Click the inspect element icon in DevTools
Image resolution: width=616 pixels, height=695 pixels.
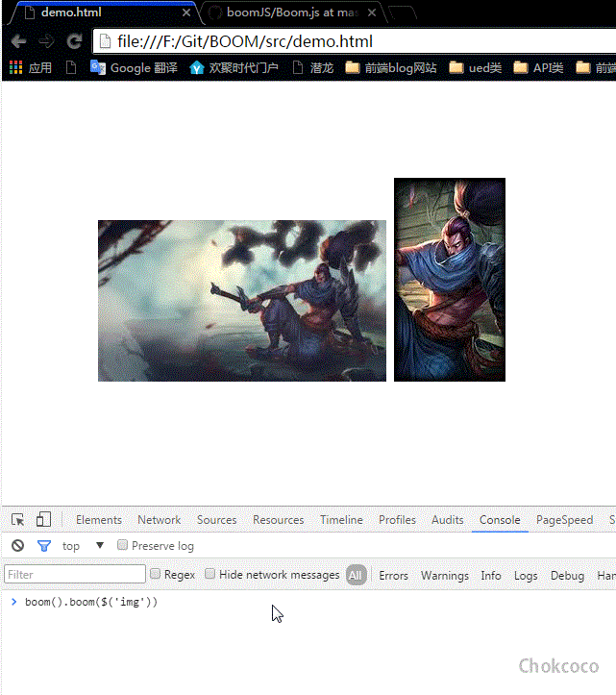tap(18, 520)
